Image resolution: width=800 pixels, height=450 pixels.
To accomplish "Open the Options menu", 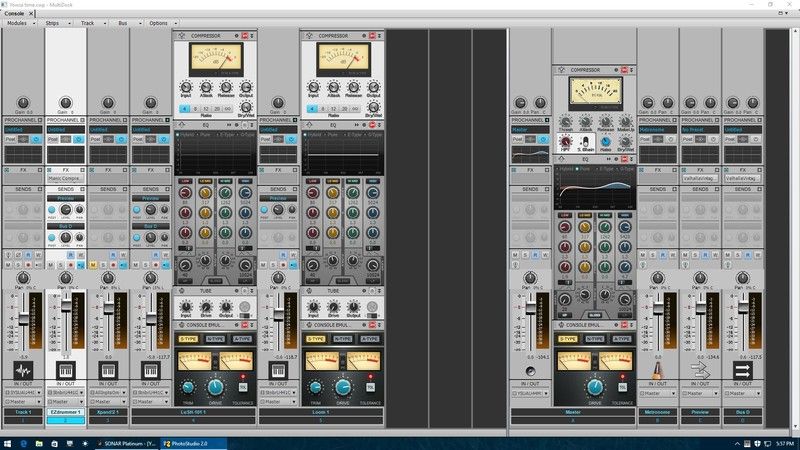I will point(161,23).
